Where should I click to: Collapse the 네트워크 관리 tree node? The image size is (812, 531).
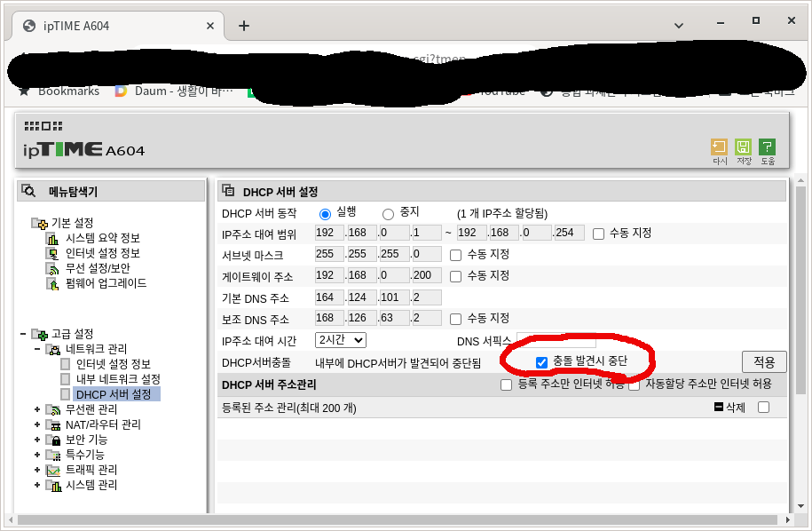[37, 349]
